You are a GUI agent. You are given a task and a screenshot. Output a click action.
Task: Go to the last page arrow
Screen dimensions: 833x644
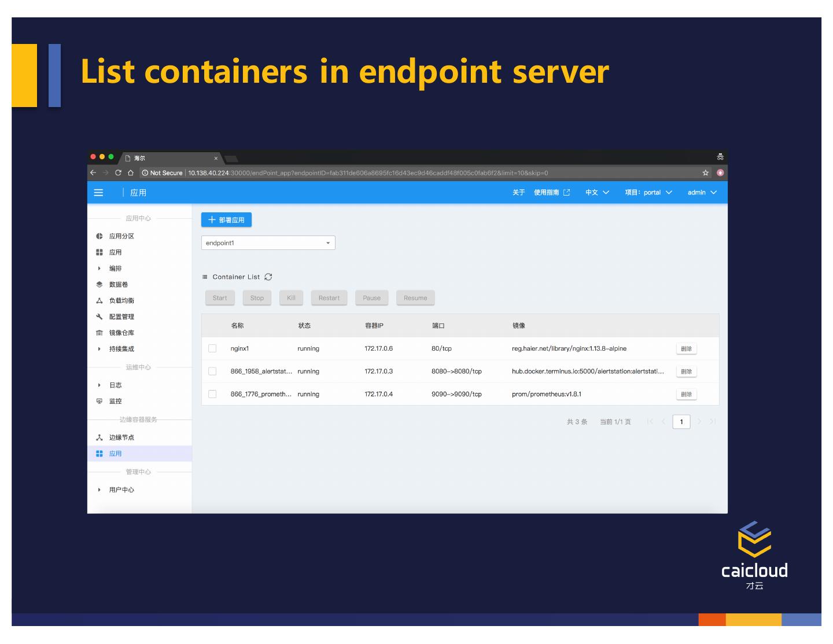713,422
